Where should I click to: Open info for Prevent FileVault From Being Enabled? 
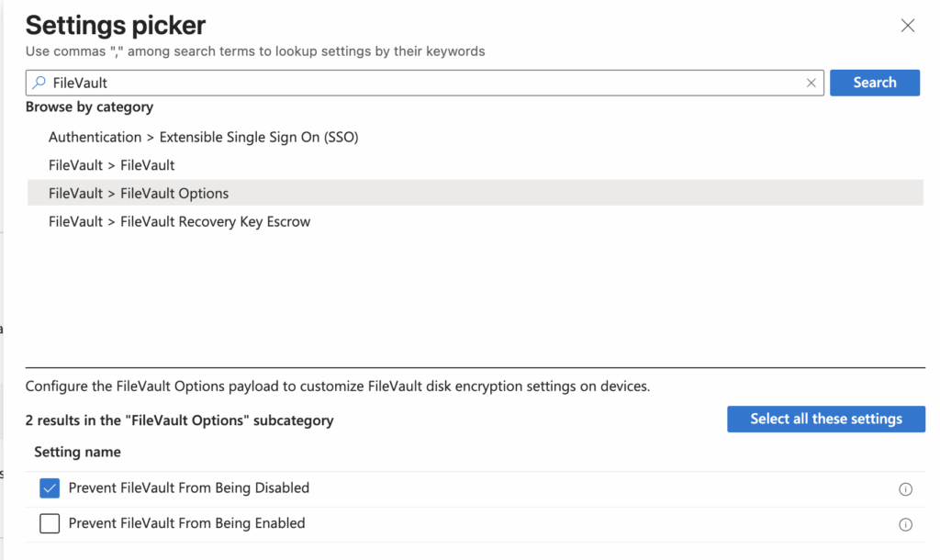[x=906, y=523]
